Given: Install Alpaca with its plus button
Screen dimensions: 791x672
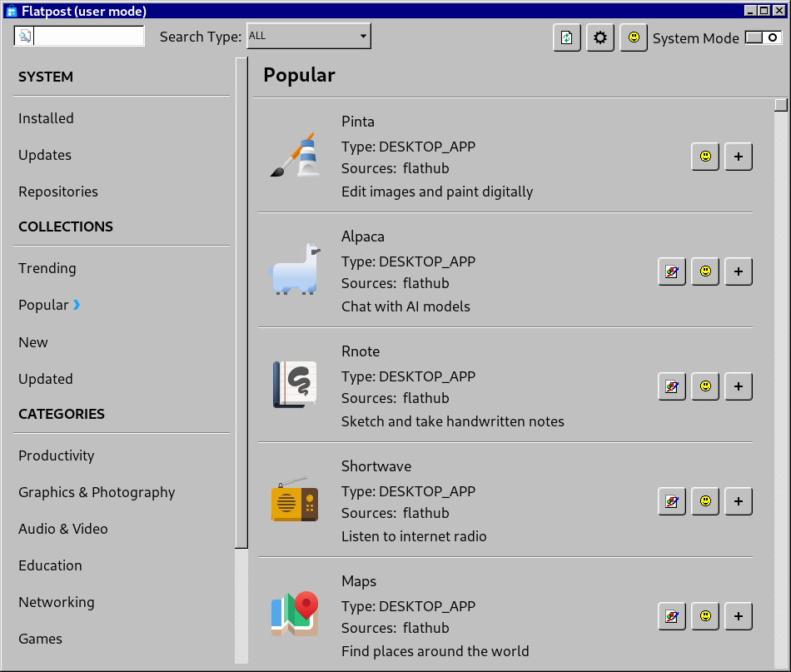Looking at the screenshot, I should coord(739,271).
